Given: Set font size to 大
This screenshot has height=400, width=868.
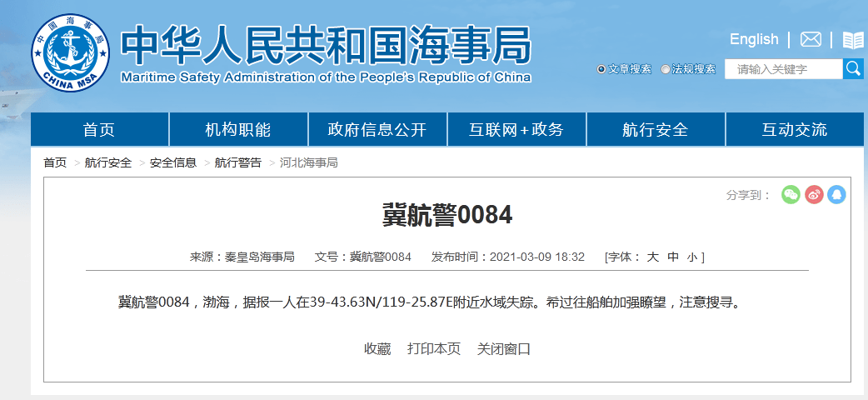Looking at the screenshot, I should pos(653,257).
